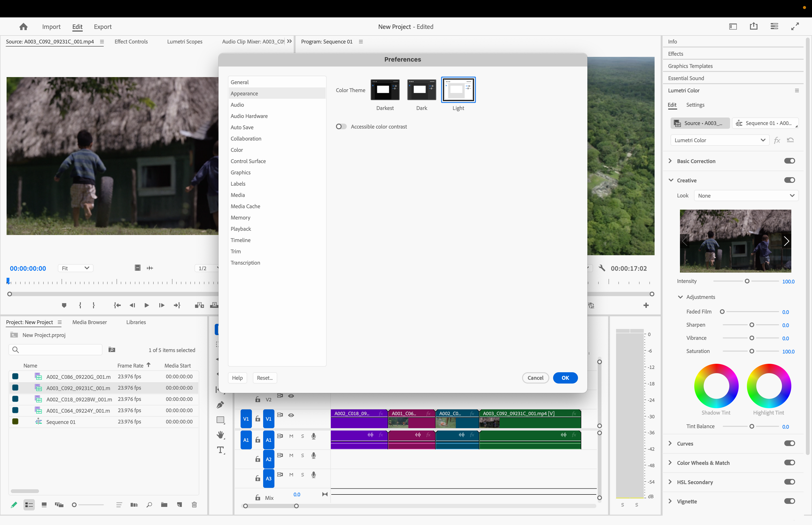Open the Lumetri Color effect dropdown
The height and width of the screenshot is (525, 812).
point(720,140)
